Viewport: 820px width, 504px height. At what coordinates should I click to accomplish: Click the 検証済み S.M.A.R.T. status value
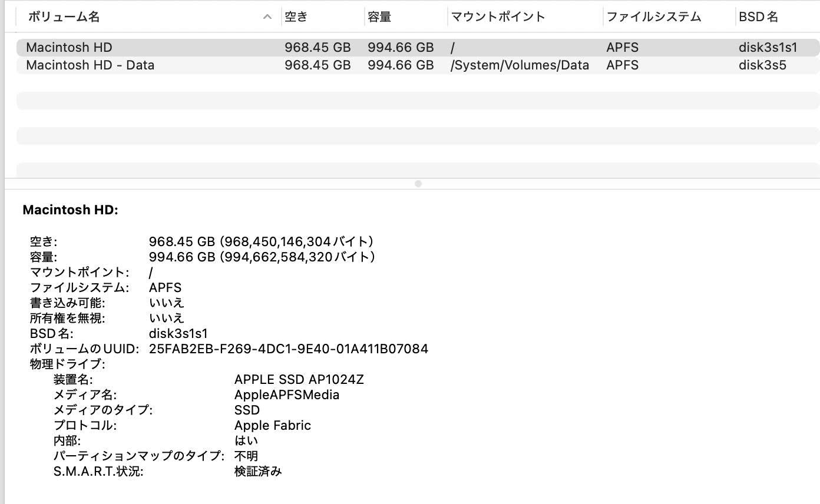coord(259,471)
